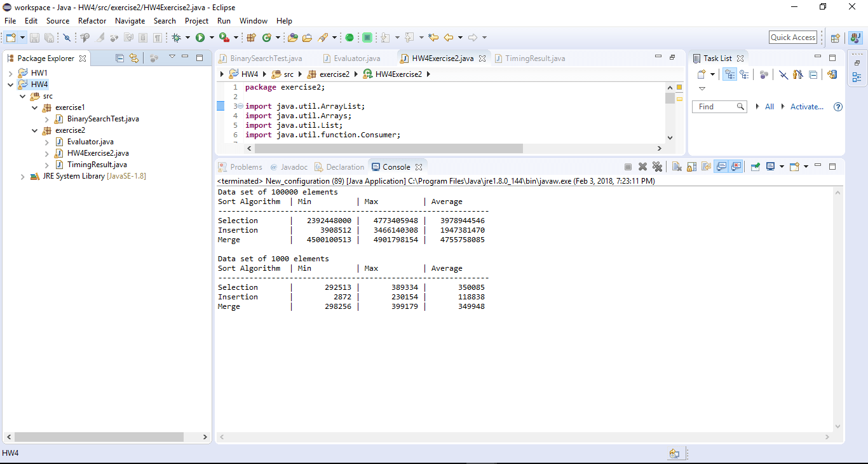Open the New wizard dropdown arrow
The height and width of the screenshot is (464, 868).
21,38
